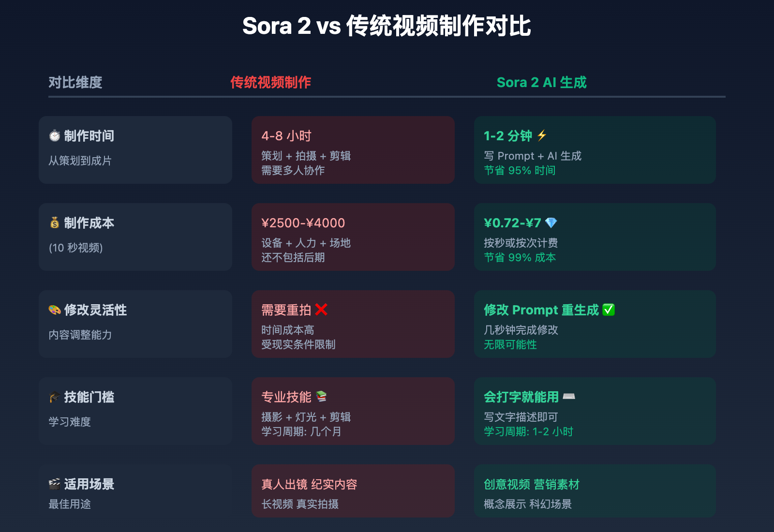The height and width of the screenshot is (532, 774).
Task: Click the graduation cap icon beside 技能门槛
Action: pos(55,397)
